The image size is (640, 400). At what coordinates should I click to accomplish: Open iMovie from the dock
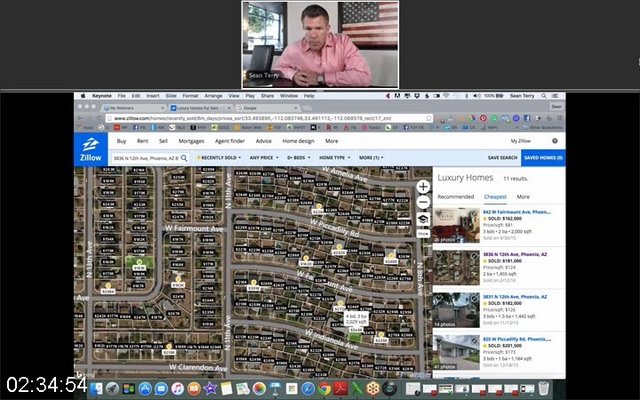point(210,389)
